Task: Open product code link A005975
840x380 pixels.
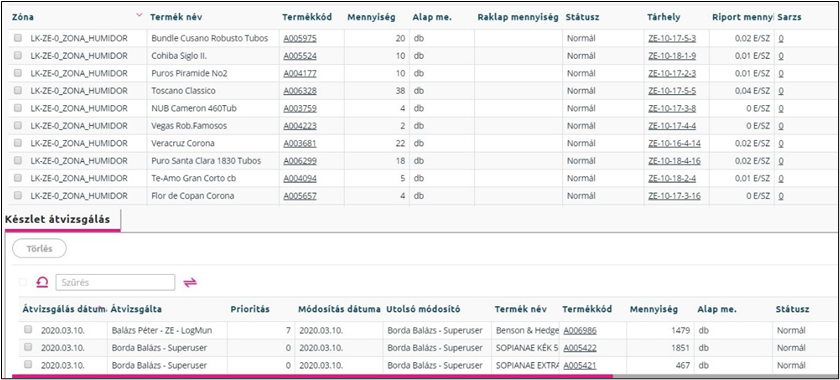Action: (300, 39)
